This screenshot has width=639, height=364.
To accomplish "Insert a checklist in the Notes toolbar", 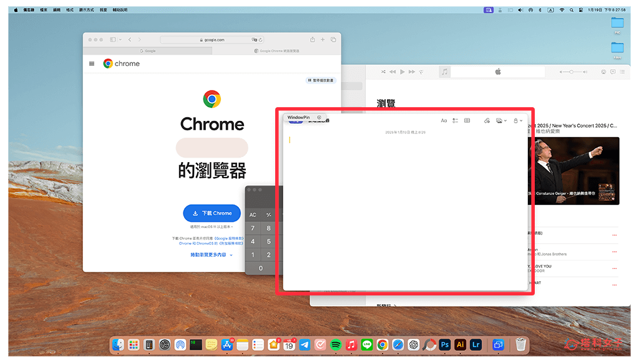I will click(x=455, y=120).
